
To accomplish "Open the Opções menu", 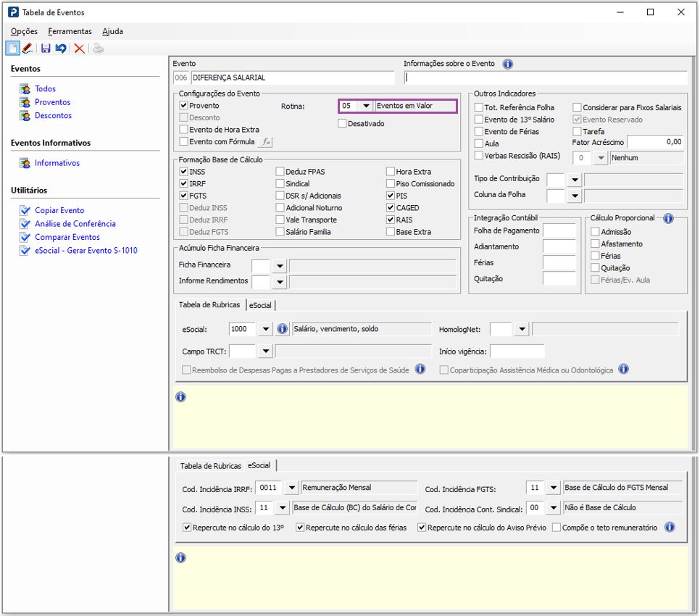I will click(24, 31).
